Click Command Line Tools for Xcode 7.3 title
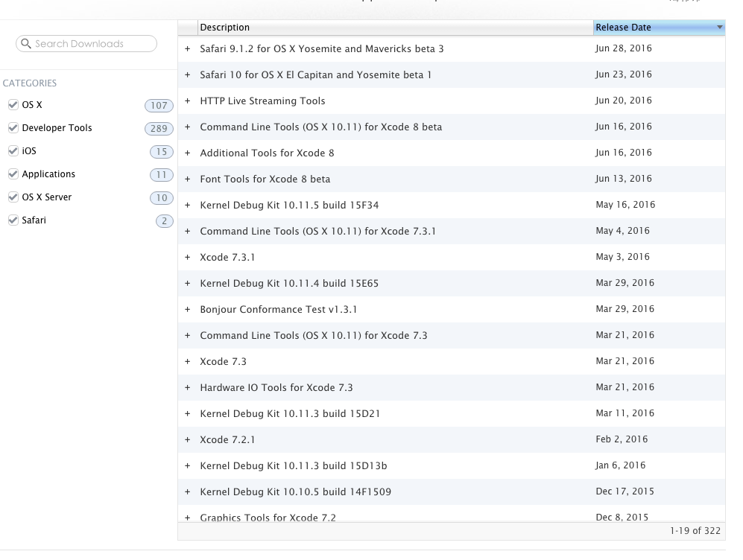743x560 pixels. (x=314, y=335)
